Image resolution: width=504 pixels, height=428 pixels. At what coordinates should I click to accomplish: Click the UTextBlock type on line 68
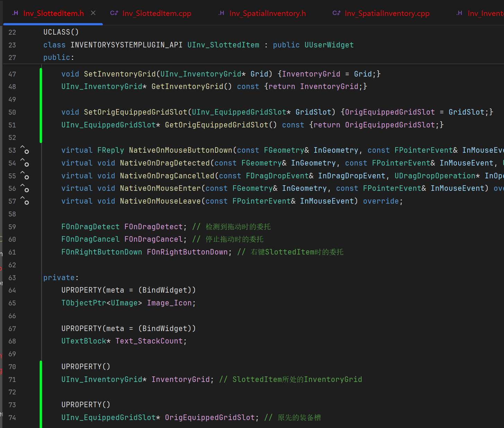pos(84,341)
